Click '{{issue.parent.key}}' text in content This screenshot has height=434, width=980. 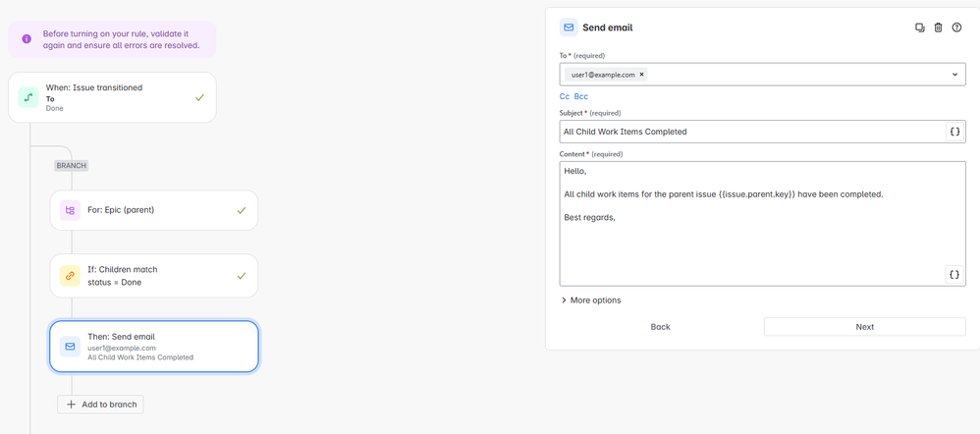tap(757, 193)
